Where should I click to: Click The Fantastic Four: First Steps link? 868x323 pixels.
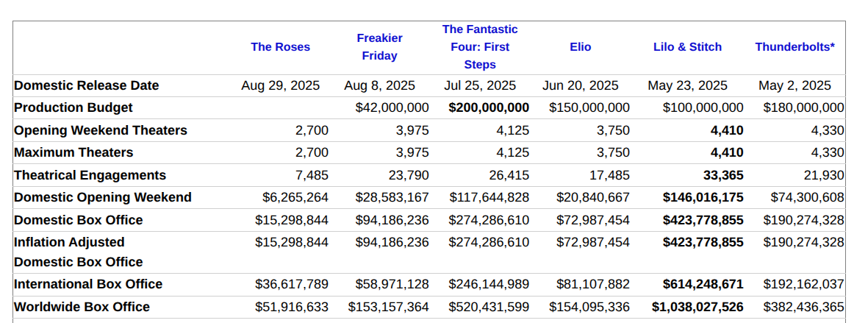click(480, 47)
